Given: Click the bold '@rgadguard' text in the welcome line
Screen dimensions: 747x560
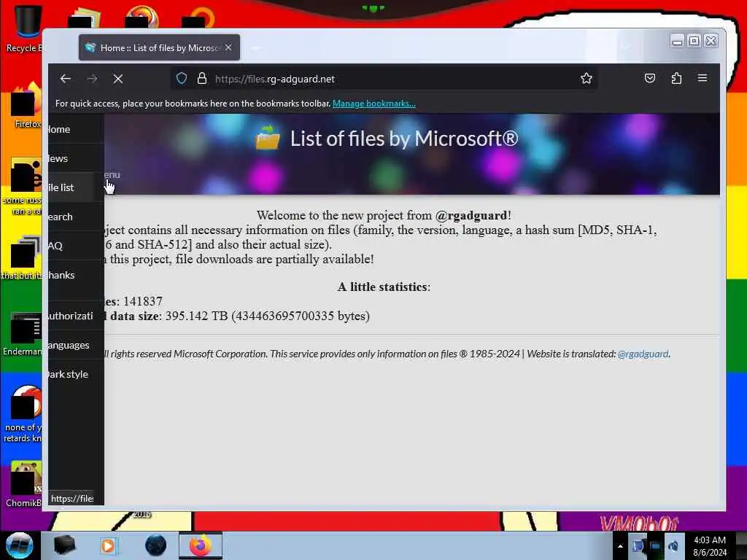Looking at the screenshot, I should [x=471, y=215].
